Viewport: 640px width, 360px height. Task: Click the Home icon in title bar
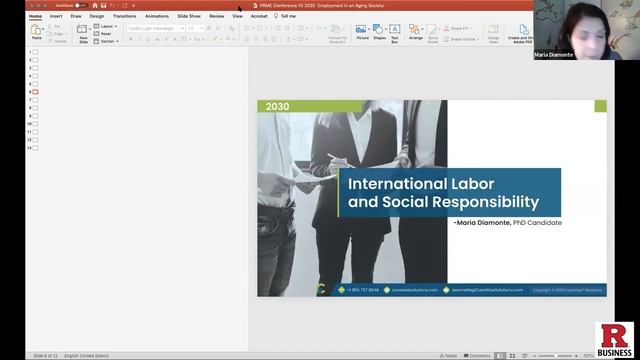[95, 6]
